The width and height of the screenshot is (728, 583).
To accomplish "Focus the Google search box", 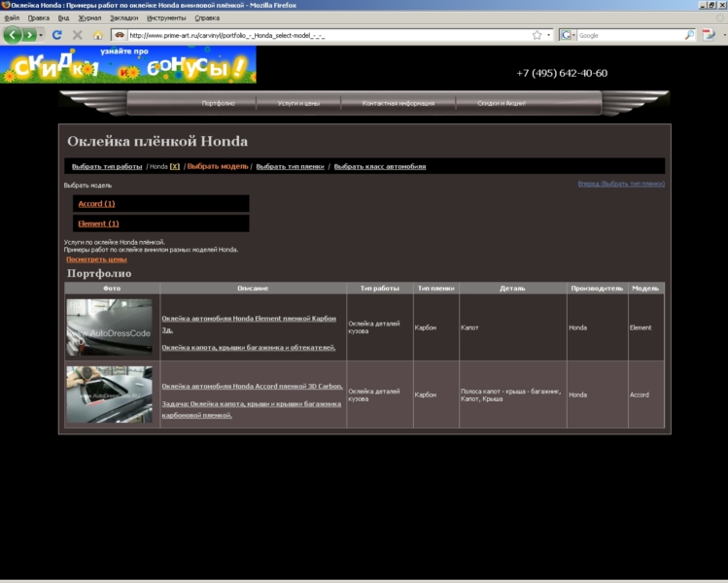I will [631, 35].
